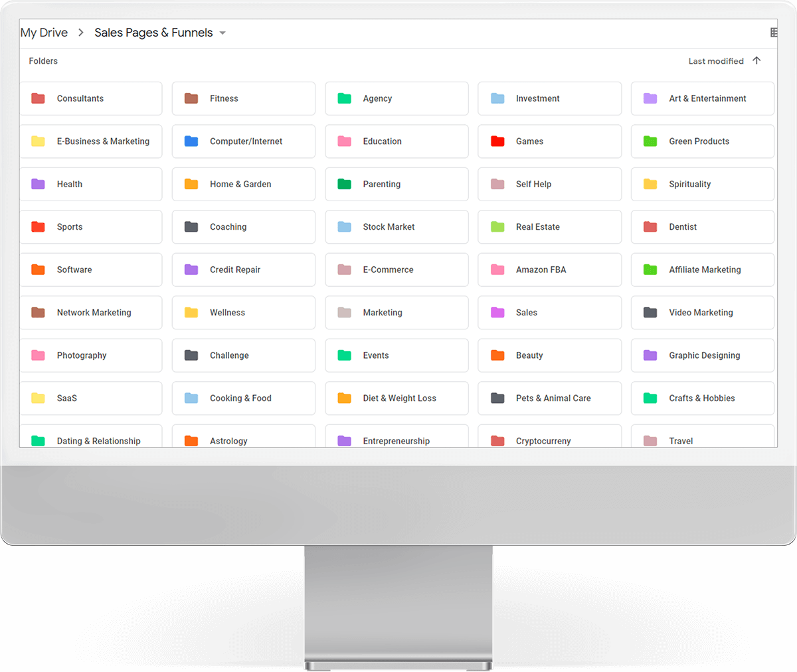797x672 pixels.
Task: Click the dark gray Coaching folder icon
Action: click(x=191, y=227)
